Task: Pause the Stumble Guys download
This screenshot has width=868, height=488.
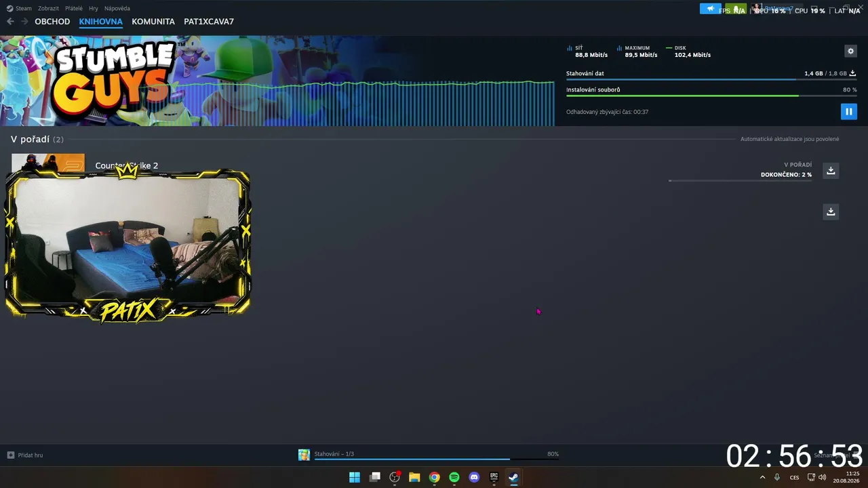Action: tap(848, 111)
